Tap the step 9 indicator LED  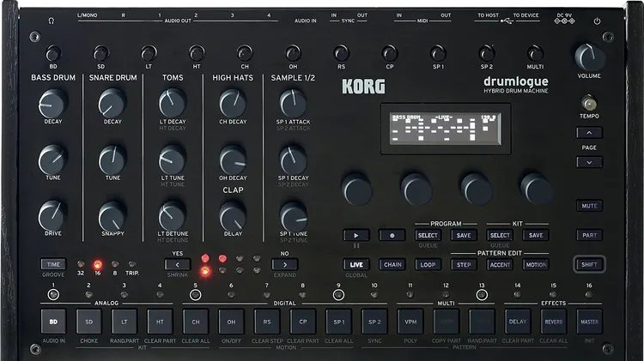[338, 294]
